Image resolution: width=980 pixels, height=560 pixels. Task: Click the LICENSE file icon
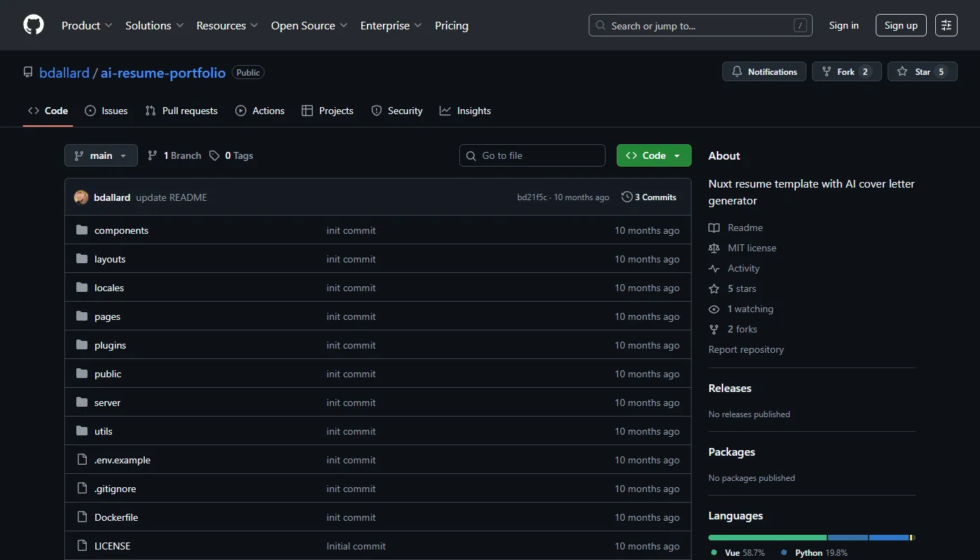point(82,546)
